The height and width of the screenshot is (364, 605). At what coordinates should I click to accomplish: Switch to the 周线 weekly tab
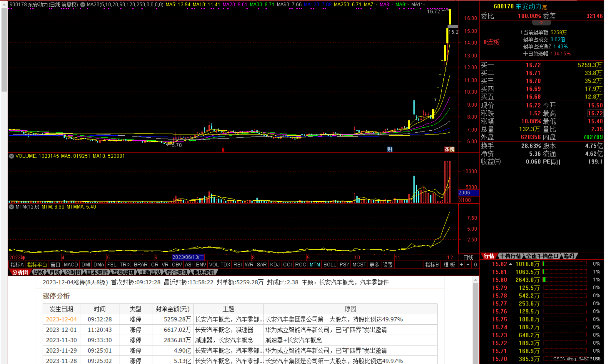(39, 272)
